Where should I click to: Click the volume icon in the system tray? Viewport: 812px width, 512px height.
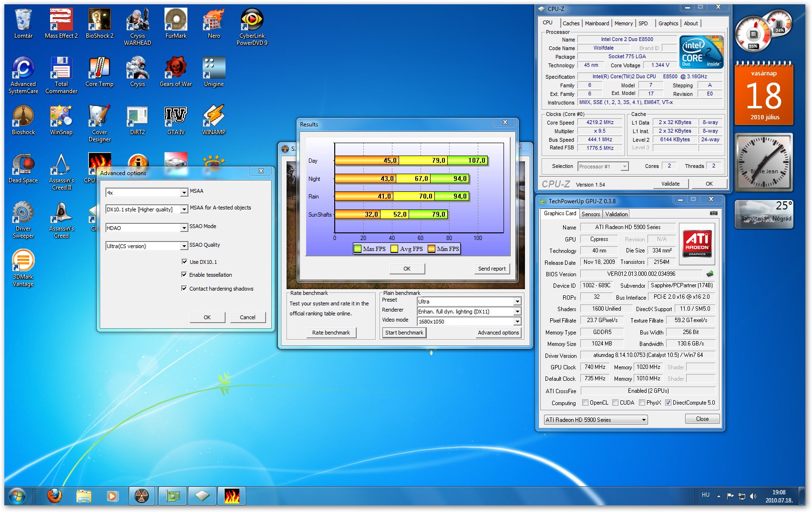pos(753,496)
